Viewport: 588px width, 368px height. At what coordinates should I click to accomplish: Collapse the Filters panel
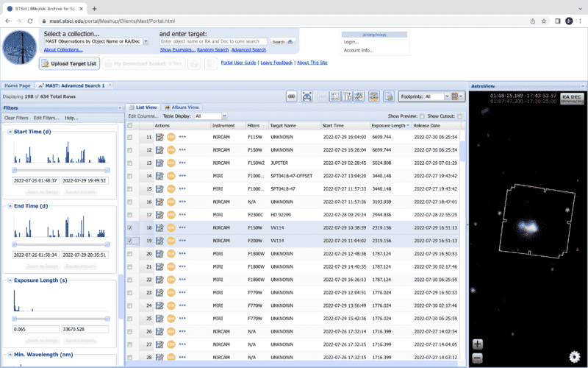[x=120, y=107]
